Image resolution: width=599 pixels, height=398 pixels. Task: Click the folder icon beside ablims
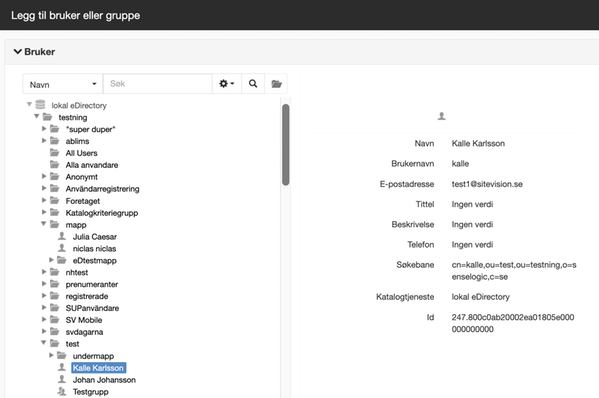point(55,141)
